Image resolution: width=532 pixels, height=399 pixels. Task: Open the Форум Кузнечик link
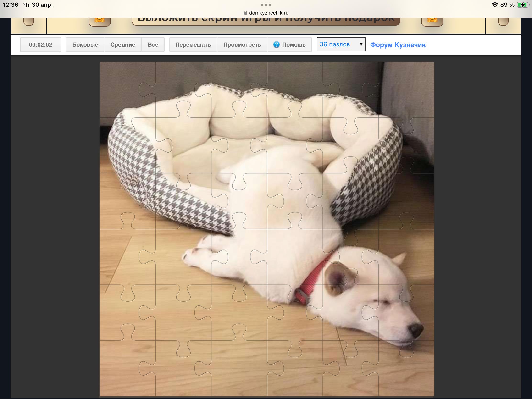point(398,45)
